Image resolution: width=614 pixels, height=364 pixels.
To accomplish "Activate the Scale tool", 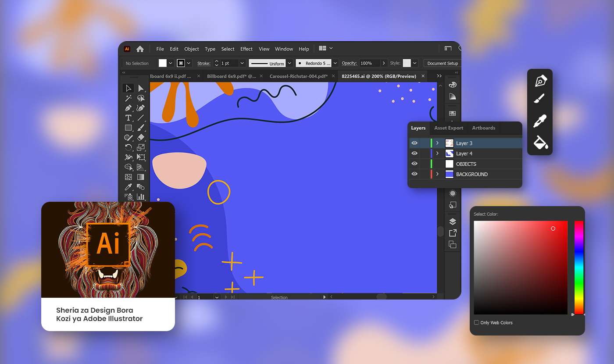I will (141, 147).
